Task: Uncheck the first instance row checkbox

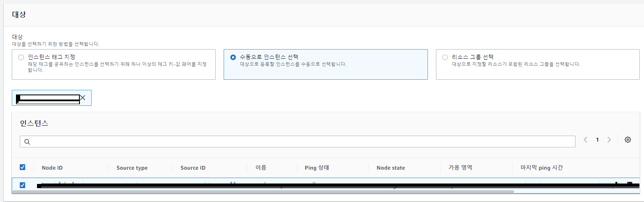Action: click(23, 185)
